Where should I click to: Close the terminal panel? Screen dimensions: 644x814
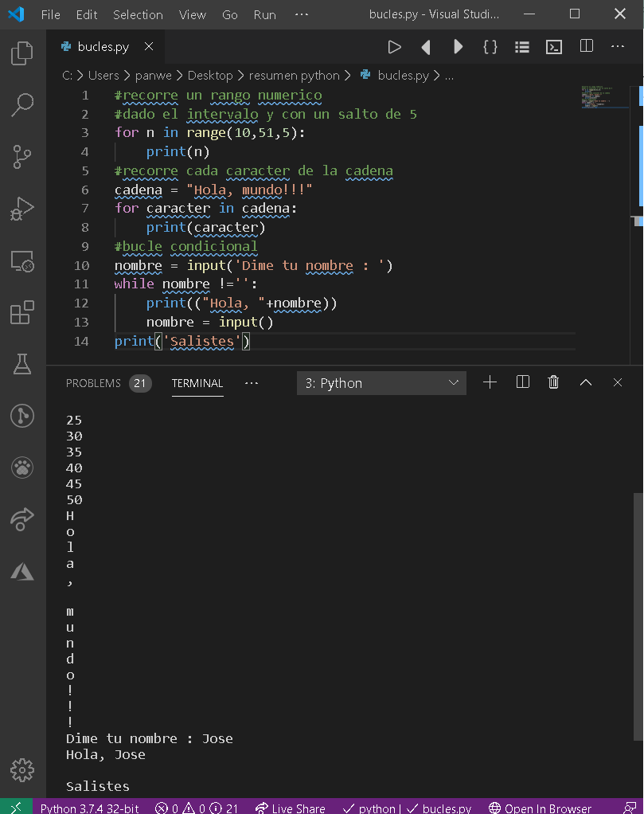pos(618,382)
